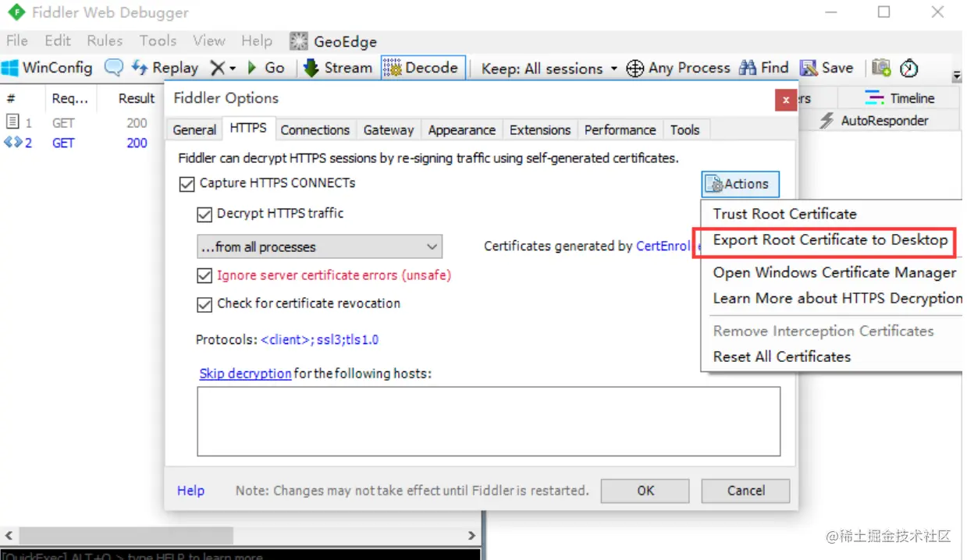
Task: Click the comment speech bubble icon
Action: (x=114, y=68)
